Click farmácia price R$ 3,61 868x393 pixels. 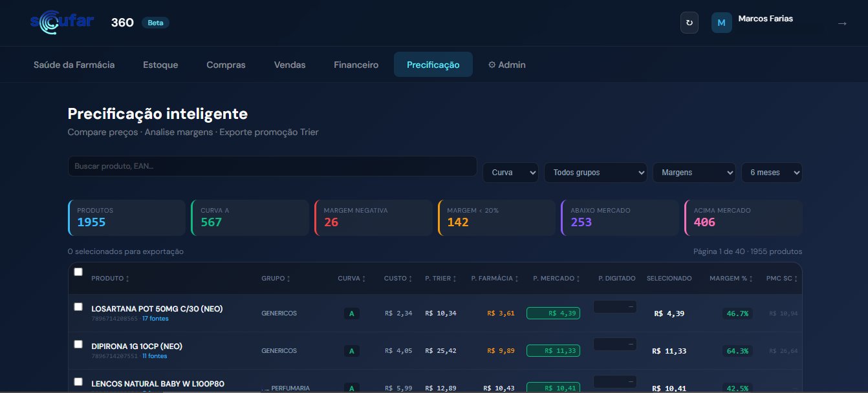[x=501, y=313]
